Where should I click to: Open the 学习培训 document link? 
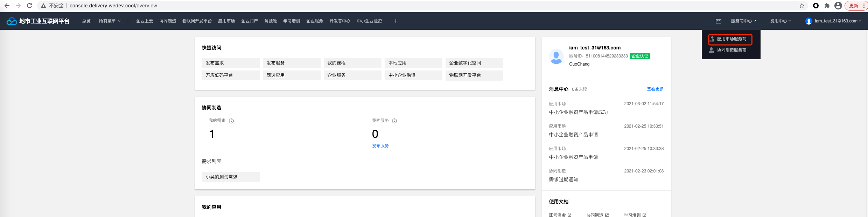[632, 215]
